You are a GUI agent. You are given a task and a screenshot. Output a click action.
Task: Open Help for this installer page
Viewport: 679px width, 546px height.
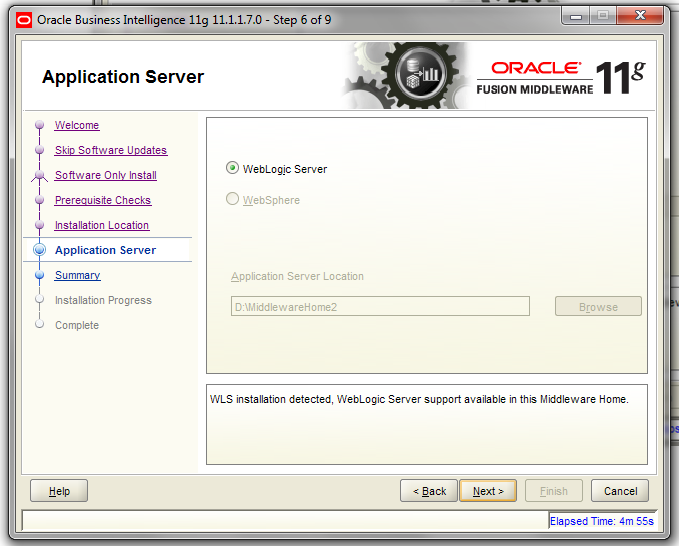click(59, 491)
